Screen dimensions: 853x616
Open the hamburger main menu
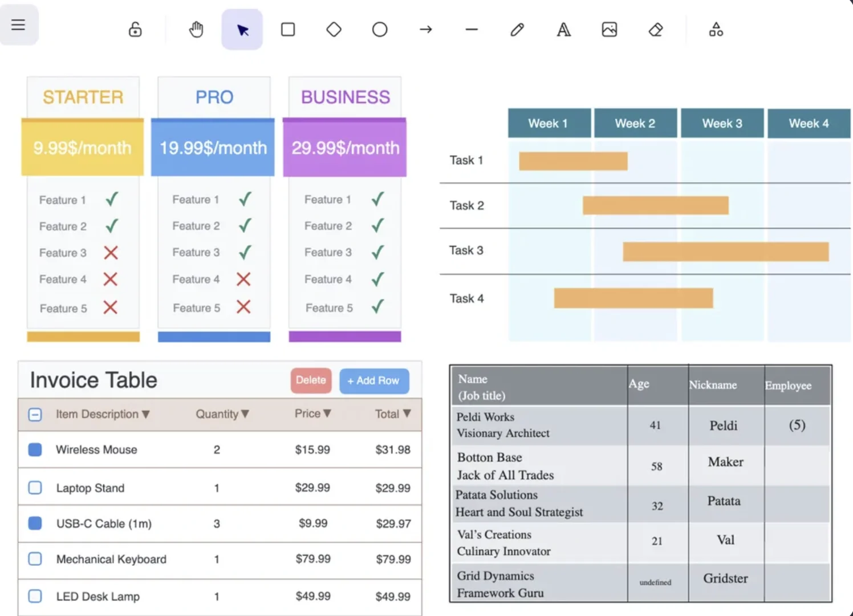18,25
